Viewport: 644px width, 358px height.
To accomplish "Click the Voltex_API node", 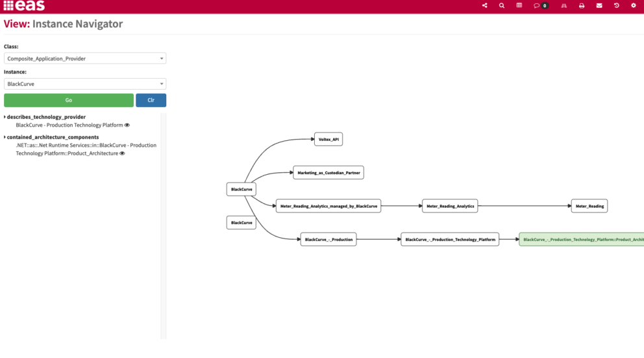I will click(328, 139).
